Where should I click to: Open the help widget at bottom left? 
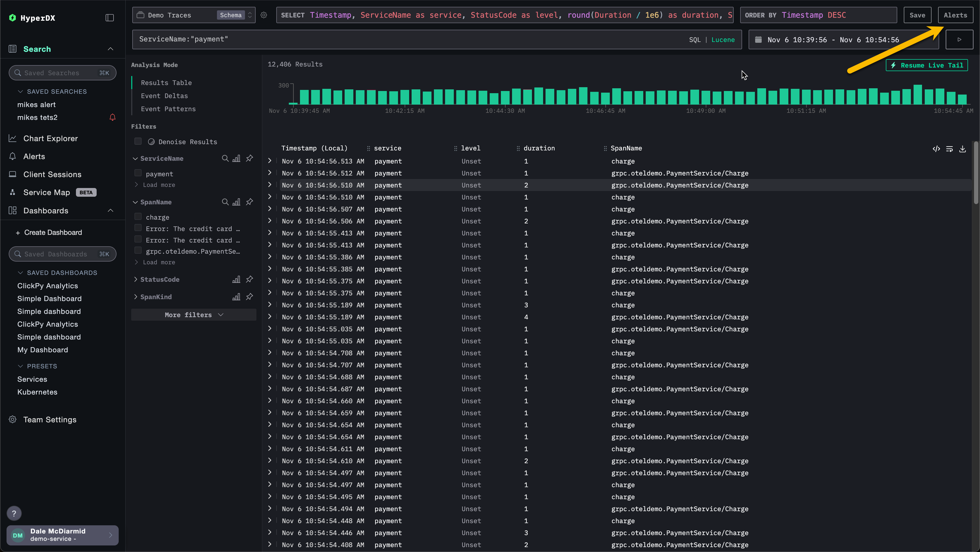point(14,513)
